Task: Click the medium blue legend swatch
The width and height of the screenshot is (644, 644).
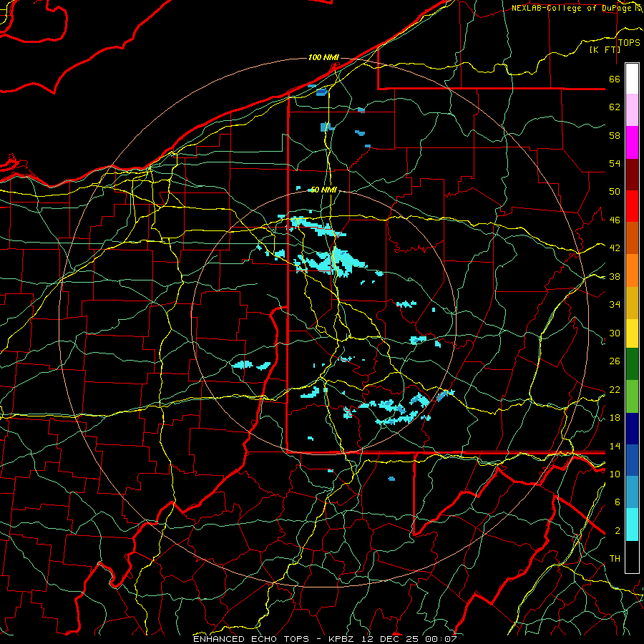Action: pos(632,461)
